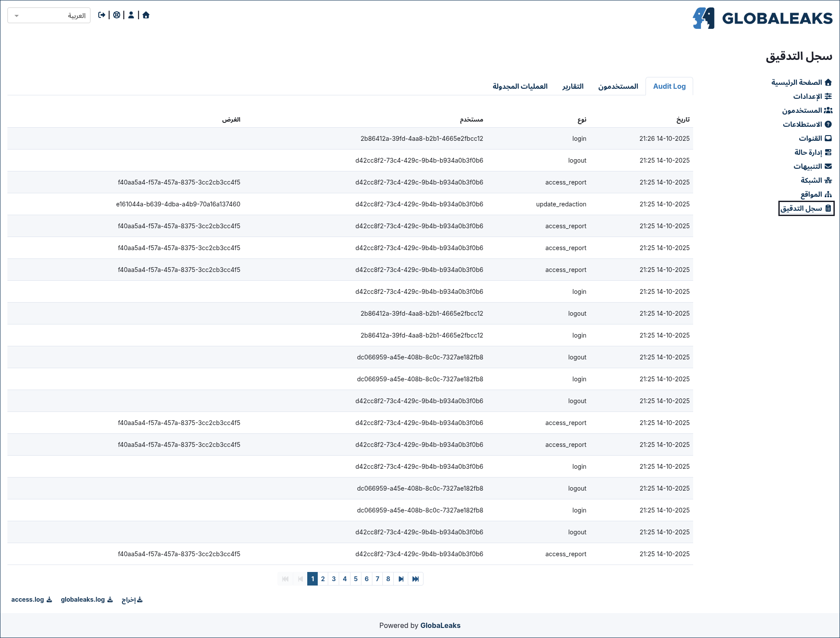Click the سجل التدقيق page heading

pos(799,56)
